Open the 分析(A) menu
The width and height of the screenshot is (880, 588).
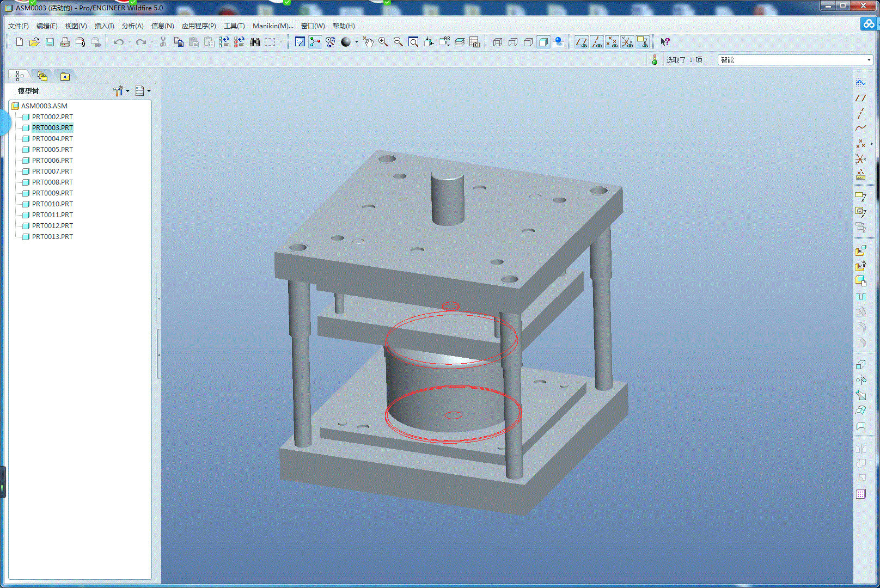[132, 26]
